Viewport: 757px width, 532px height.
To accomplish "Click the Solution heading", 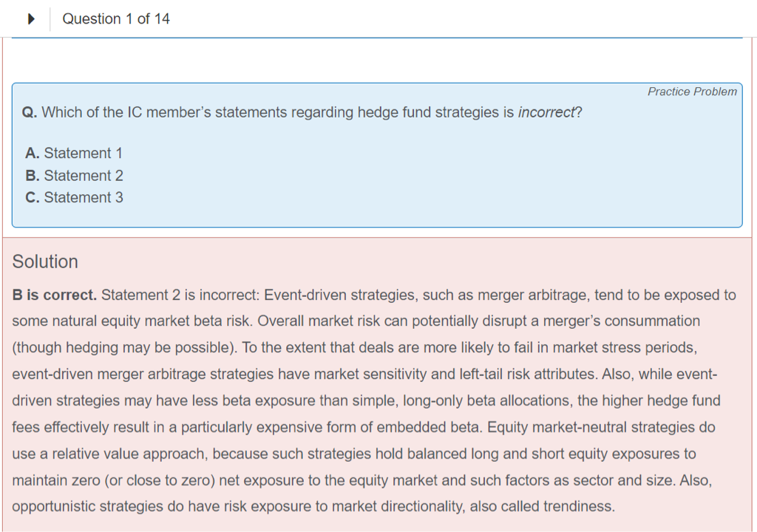I will point(45,262).
